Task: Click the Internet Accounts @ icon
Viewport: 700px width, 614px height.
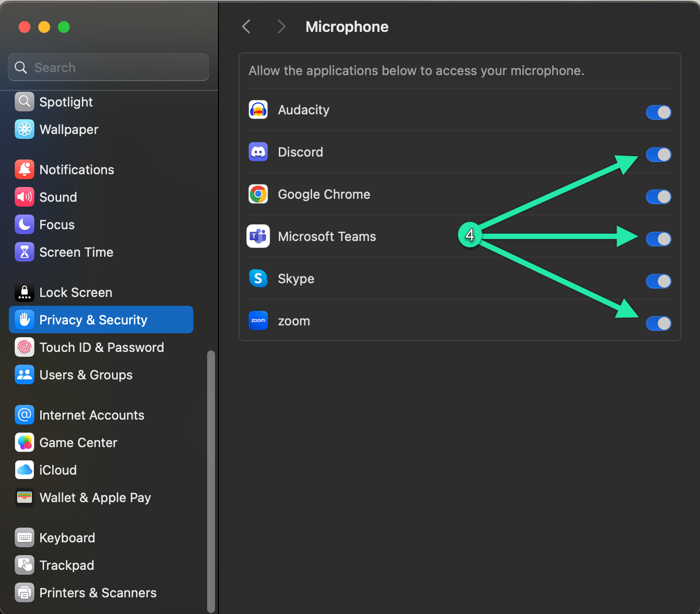Action: (25, 415)
